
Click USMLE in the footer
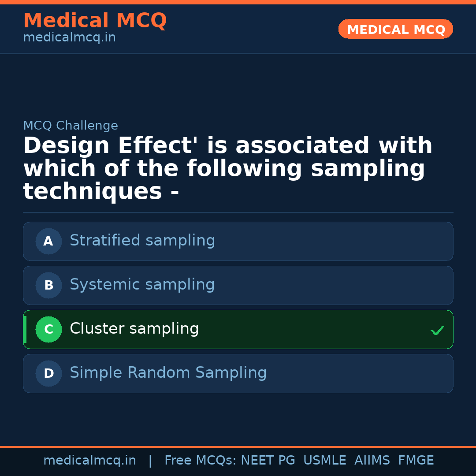[325, 460]
